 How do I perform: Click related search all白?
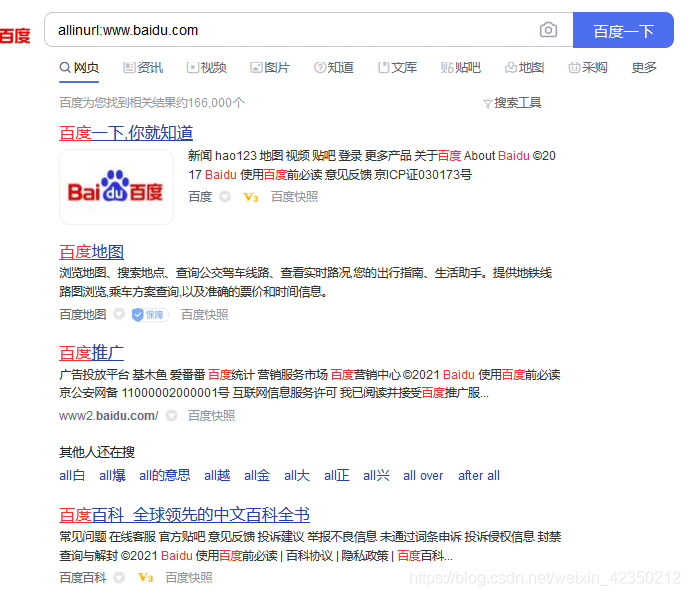[x=72, y=475]
